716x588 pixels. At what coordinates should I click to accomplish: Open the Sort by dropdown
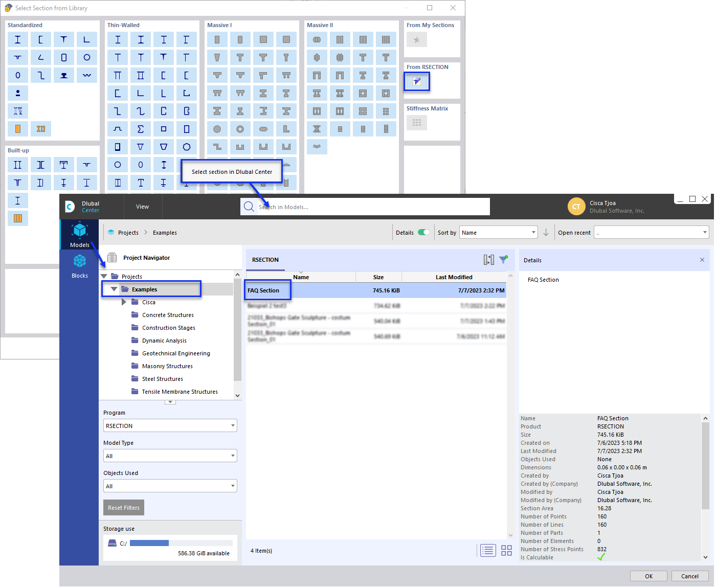point(498,232)
